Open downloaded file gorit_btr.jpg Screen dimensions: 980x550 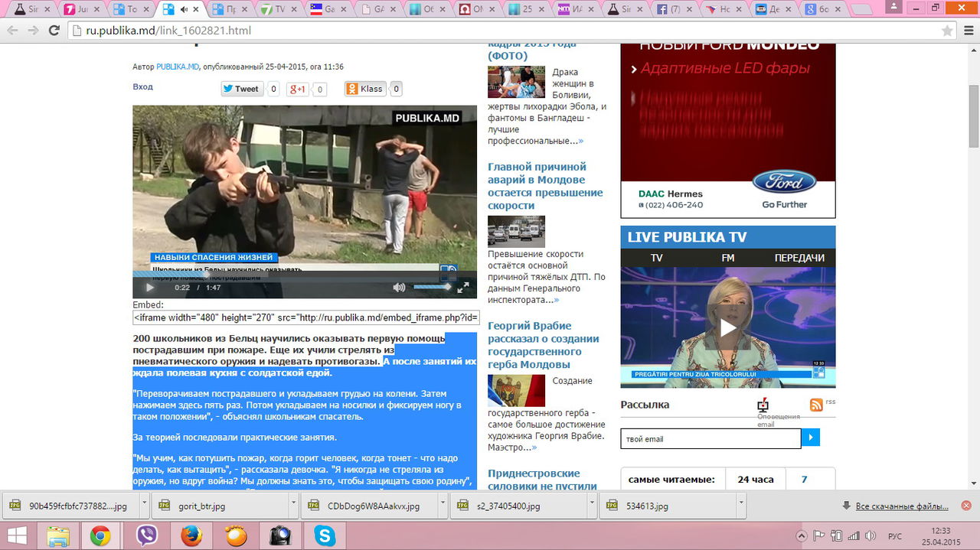tap(220, 506)
